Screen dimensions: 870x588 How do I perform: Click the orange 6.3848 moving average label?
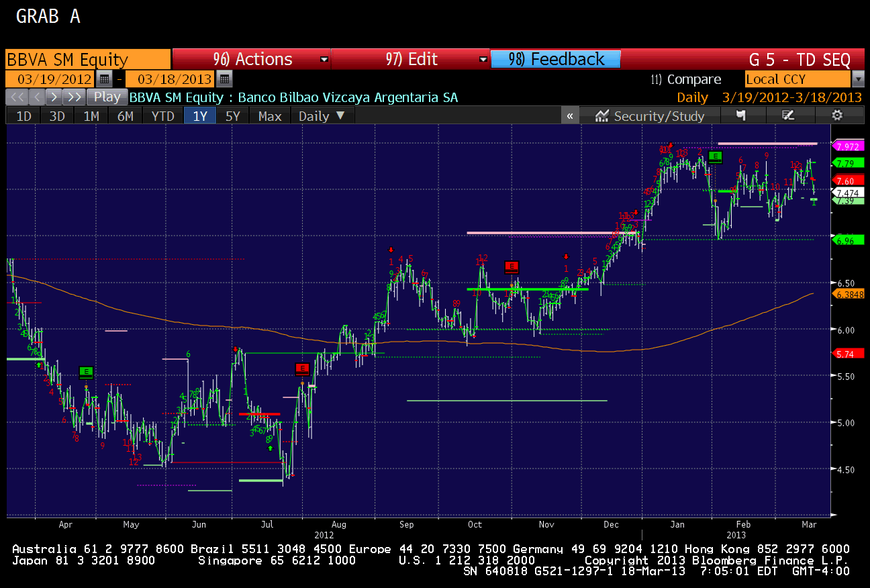849,294
